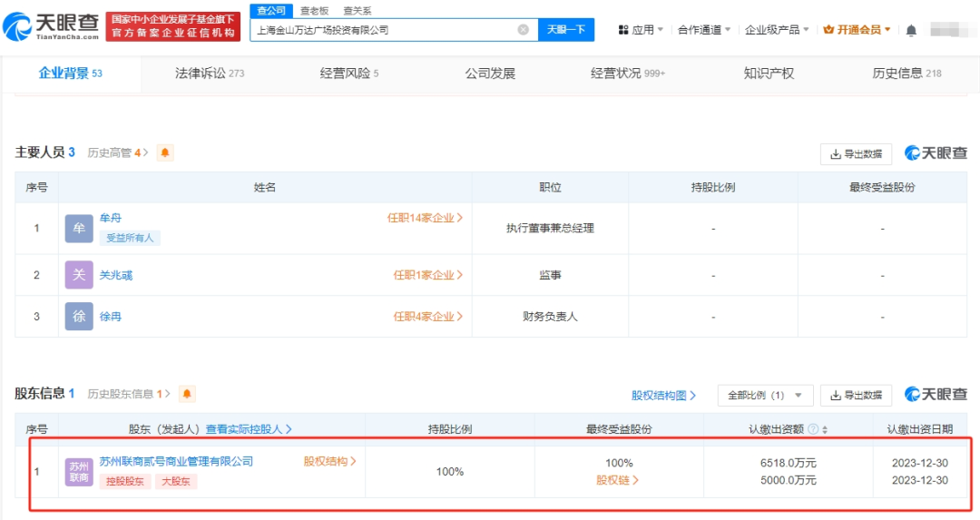Open the 企业级产品 dropdown
Screen dimensions: 980x520
(x=777, y=29)
